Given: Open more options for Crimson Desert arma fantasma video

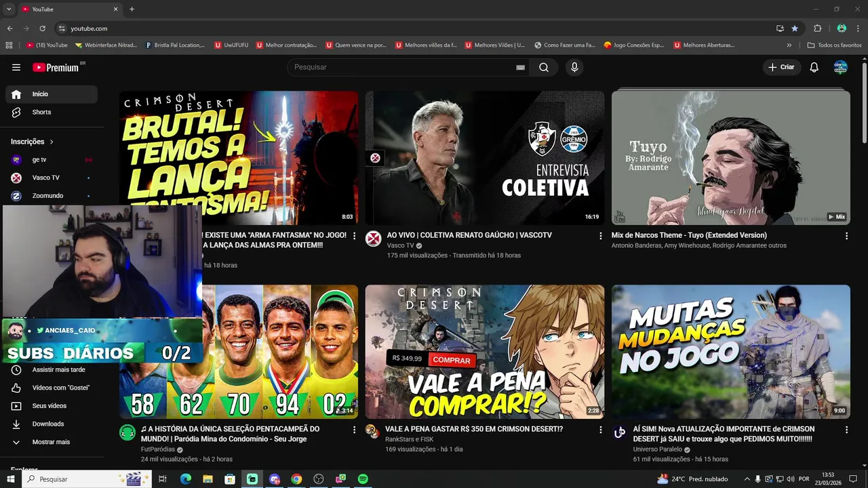Looking at the screenshot, I should (354, 236).
